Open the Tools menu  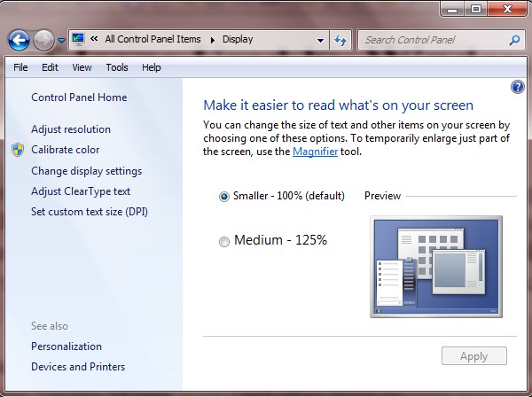pos(117,67)
